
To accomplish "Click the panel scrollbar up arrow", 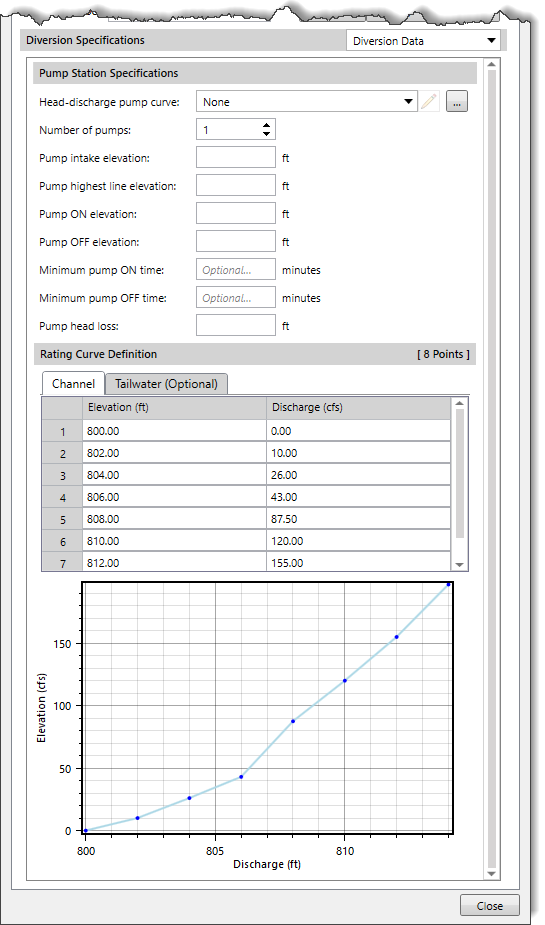I will [492, 63].
